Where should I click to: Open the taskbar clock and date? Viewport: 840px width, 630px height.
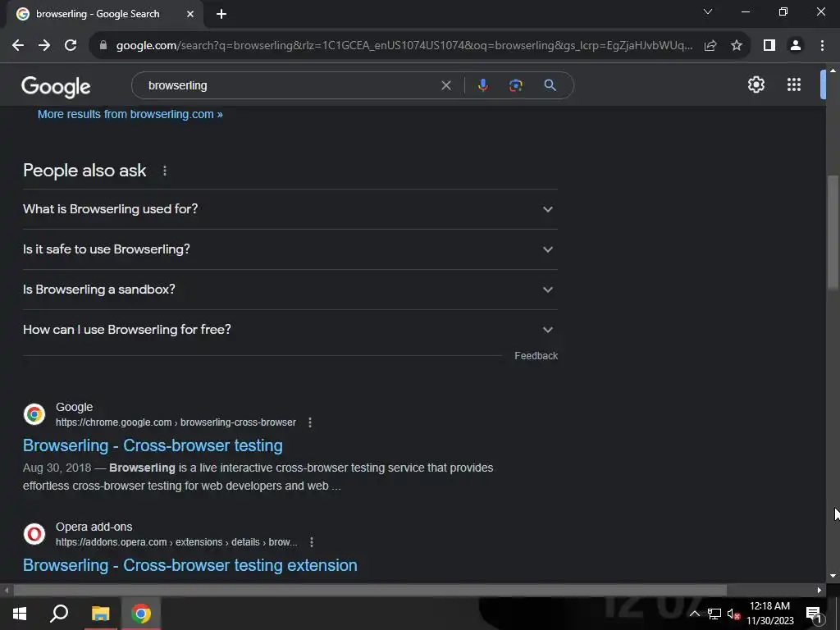pos(769,614)
